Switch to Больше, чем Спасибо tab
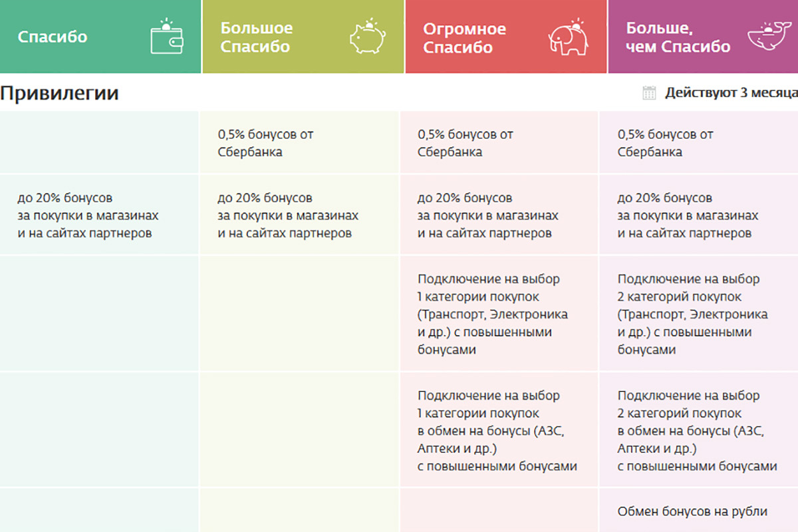Screen dimensions: 798x532 point(703,37)
